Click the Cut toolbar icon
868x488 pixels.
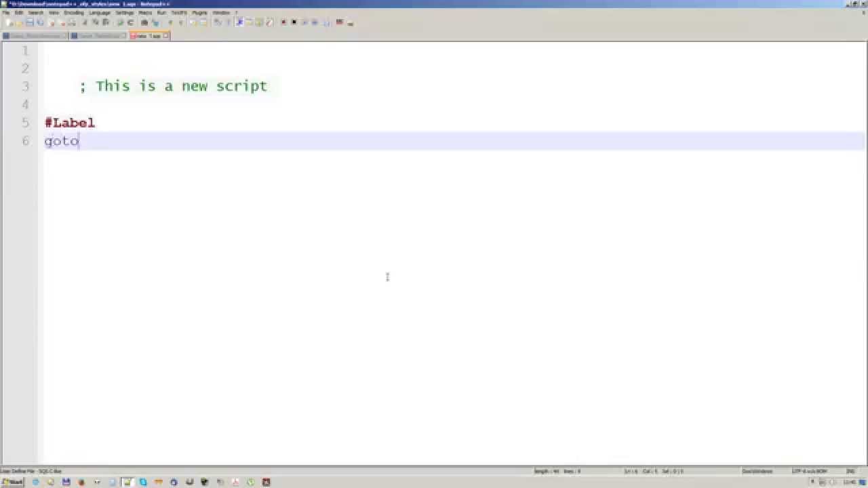point(85,22)
